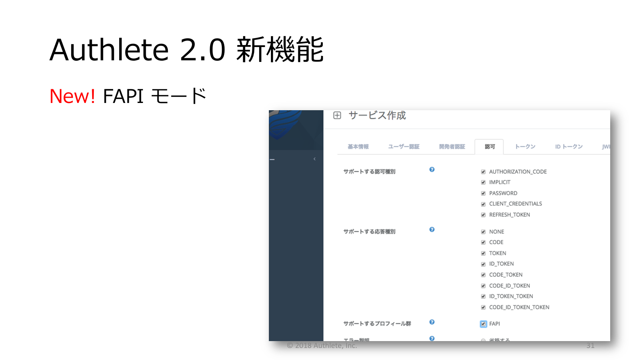This screenshot has width=644, height=362.
Task: Click the サービス作成 heading
Action: [377, 115]
